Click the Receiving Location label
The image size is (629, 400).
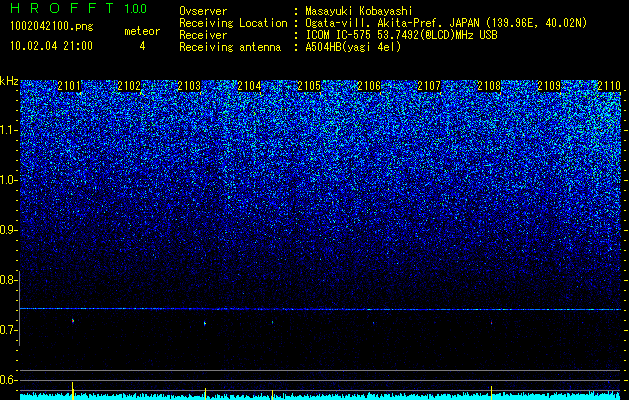coord(233,23)
